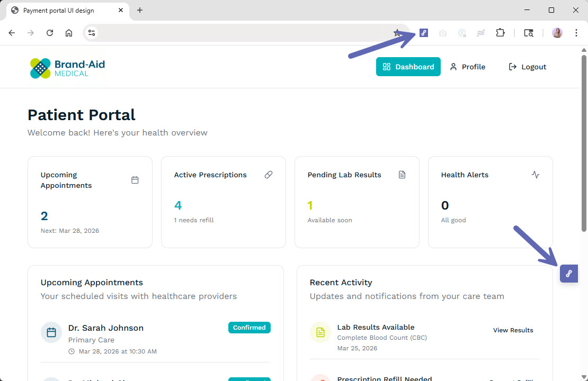The image size is (588, 381).
Task: Click the Brand-Aid Medical logo
Action: point(67,68)
